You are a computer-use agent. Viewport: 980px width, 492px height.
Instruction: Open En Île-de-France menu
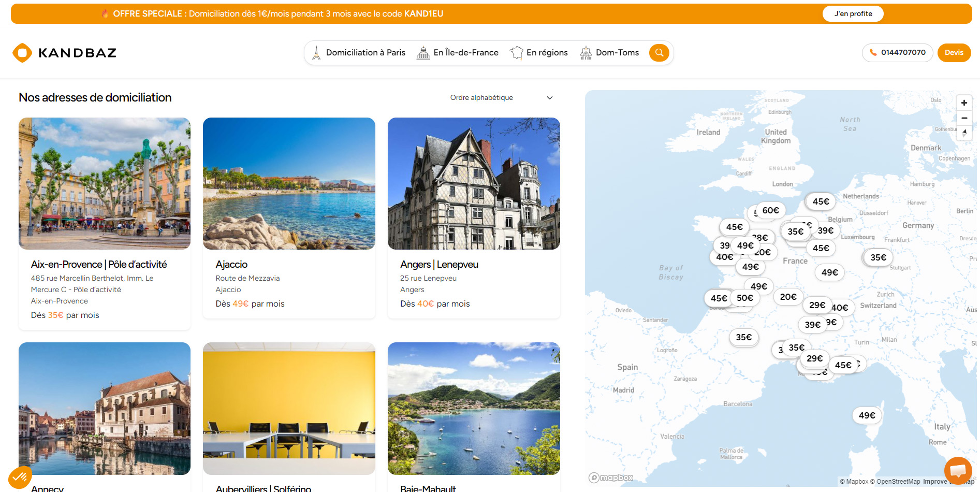[458, 53]
